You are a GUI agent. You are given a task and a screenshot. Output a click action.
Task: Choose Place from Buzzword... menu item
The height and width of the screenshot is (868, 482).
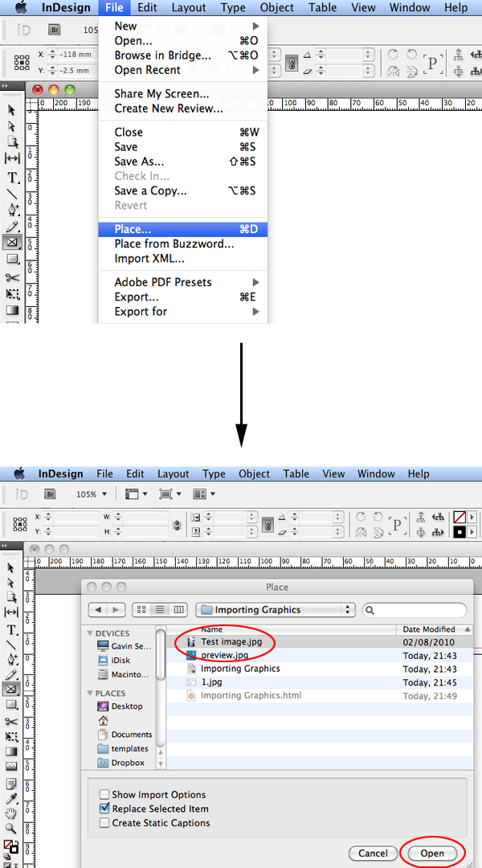pyautogui.click(x=182, y=244)
